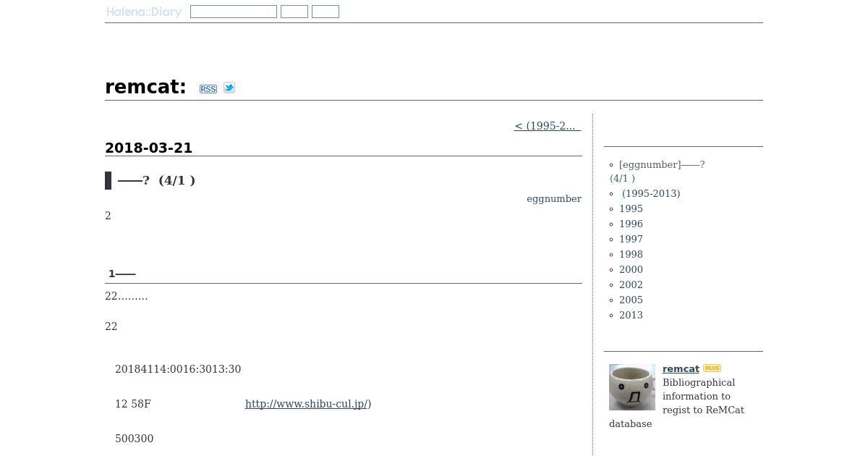The image size is (868, 456).
Task: Open sidebar link 2000
Action: 631,269
